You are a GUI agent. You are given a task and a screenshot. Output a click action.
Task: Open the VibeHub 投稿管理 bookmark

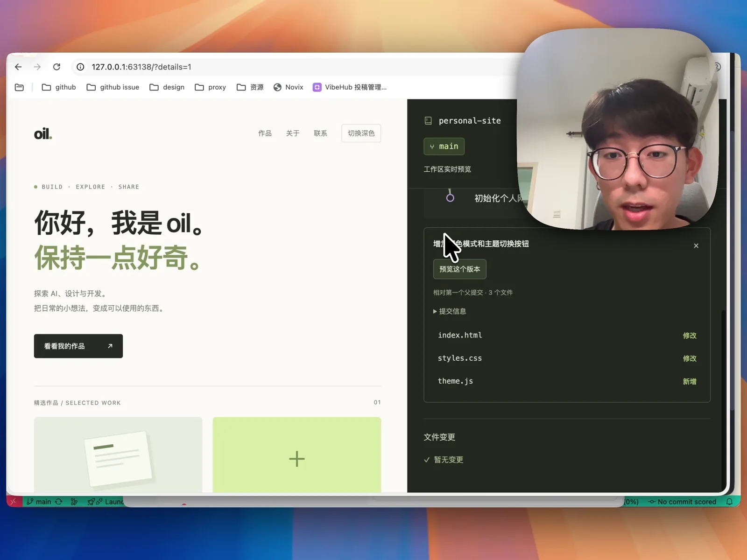coord(350,87)
